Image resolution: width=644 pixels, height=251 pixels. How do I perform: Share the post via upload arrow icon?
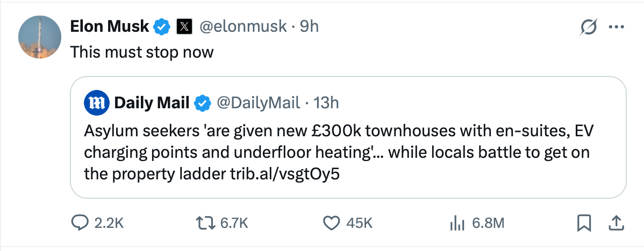click(616, 222)
